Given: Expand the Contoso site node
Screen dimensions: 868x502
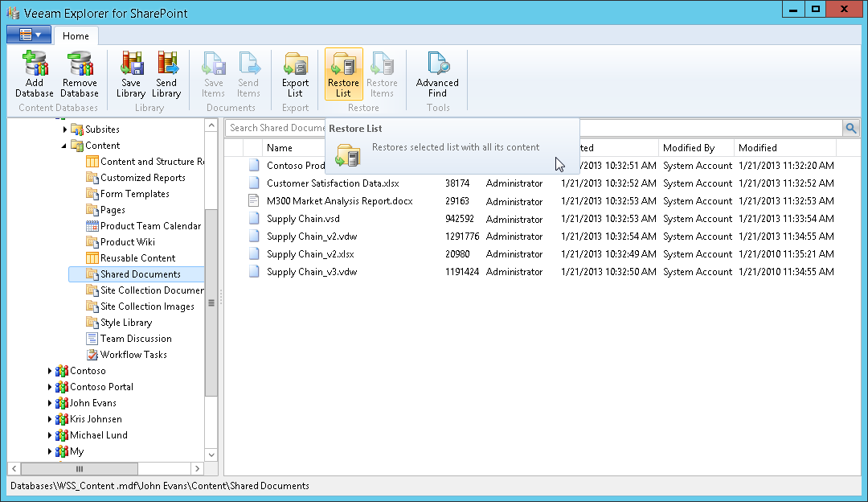Looking at the screenshot, I should [x=49, y=371].
